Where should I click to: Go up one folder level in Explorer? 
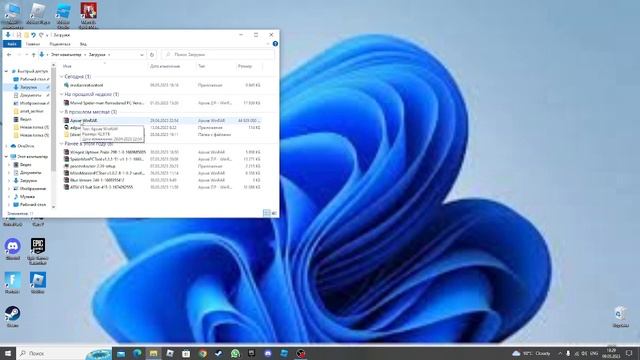point(33,54)
